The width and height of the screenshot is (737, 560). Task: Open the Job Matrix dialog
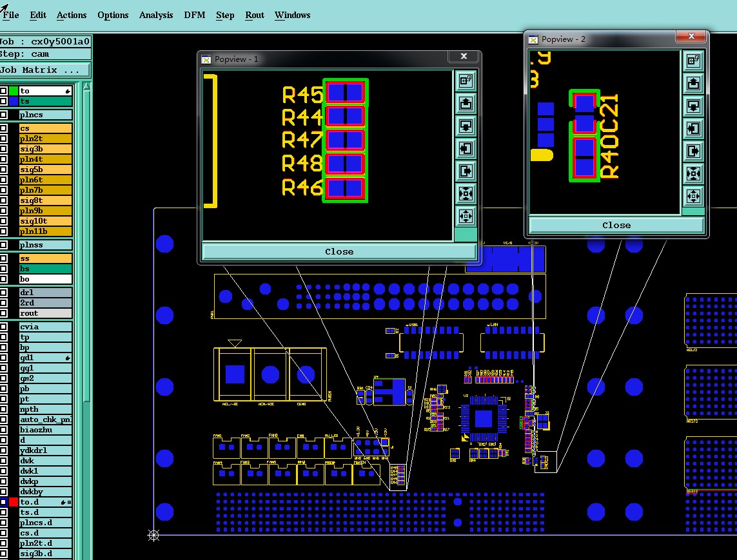[x=45, y=70]
